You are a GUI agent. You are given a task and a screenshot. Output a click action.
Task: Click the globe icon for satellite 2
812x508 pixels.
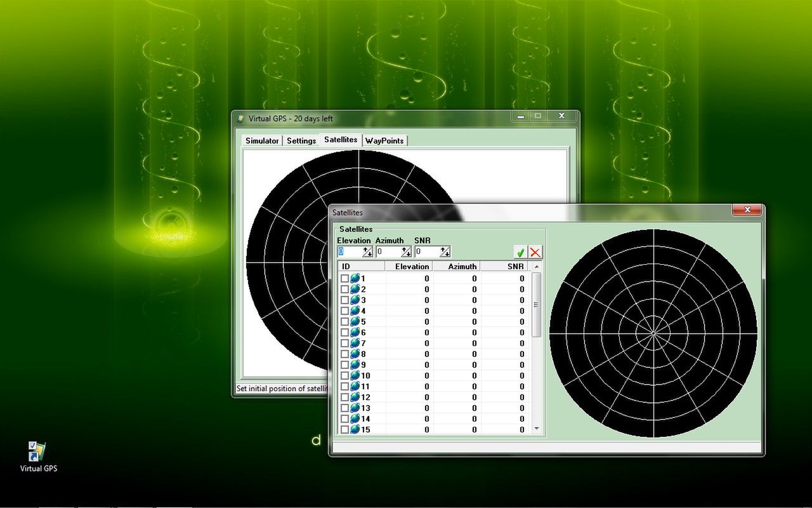tap(355, 289)
